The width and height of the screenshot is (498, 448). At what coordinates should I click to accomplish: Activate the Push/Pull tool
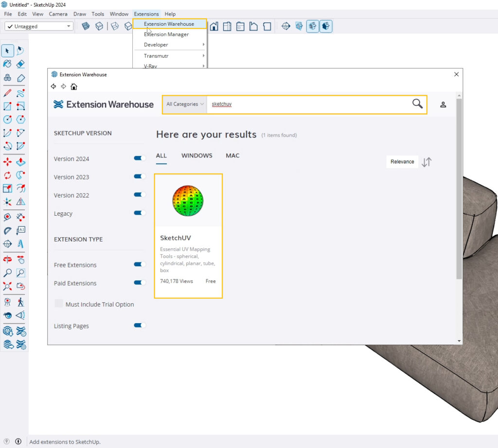pos(20,162)
